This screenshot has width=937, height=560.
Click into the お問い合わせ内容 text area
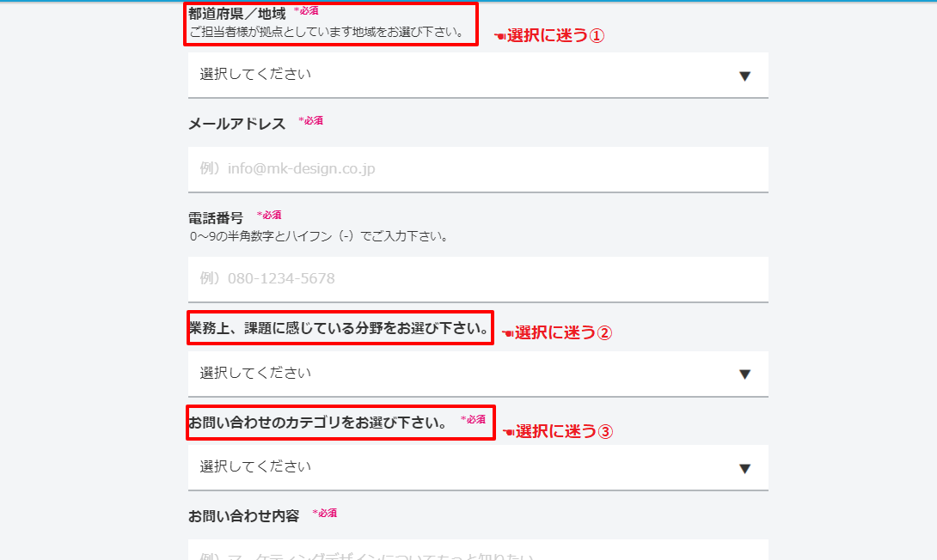478,550
